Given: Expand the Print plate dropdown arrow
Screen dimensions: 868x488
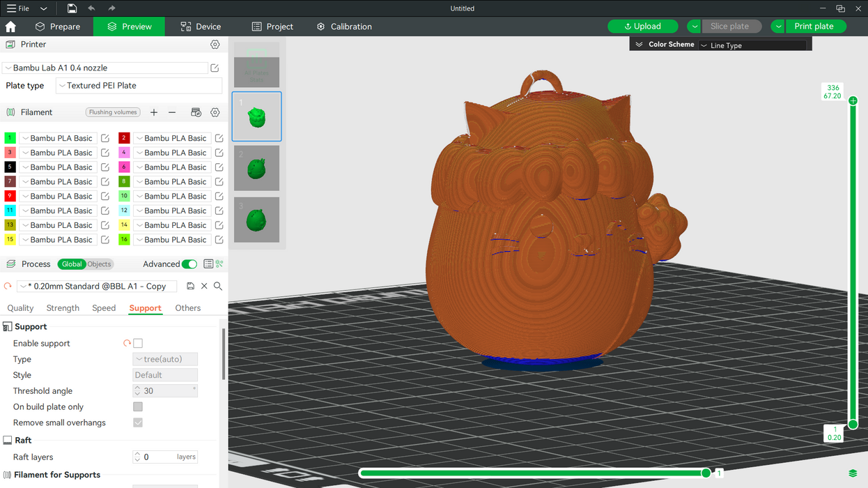Looking at the screenshot, I should pos(778,26).
